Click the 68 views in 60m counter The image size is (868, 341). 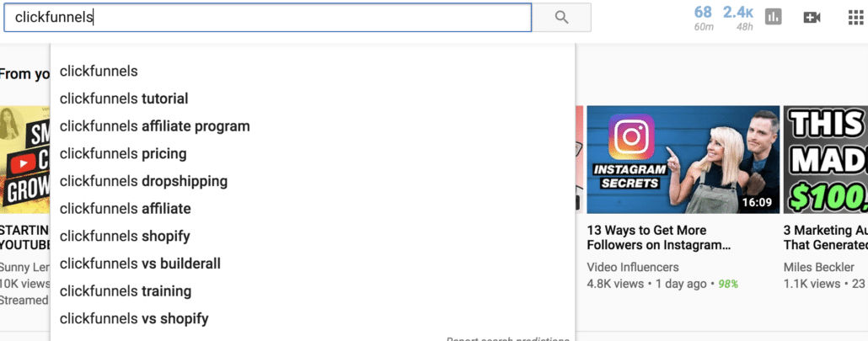(703, 18)
